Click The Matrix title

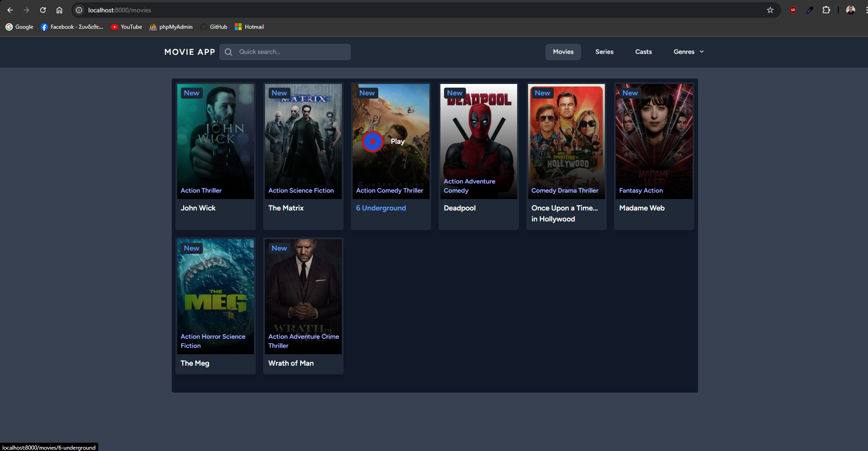tap(286, 208)
